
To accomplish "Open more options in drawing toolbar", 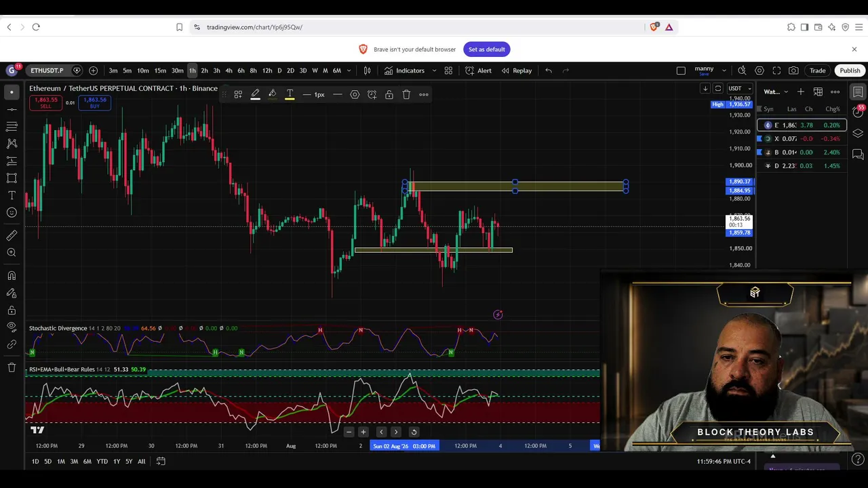I will [x=424, y=94].
